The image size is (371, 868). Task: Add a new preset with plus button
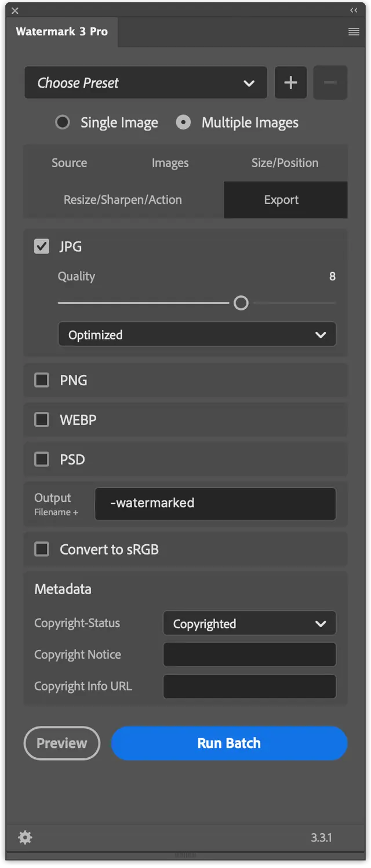290,83
